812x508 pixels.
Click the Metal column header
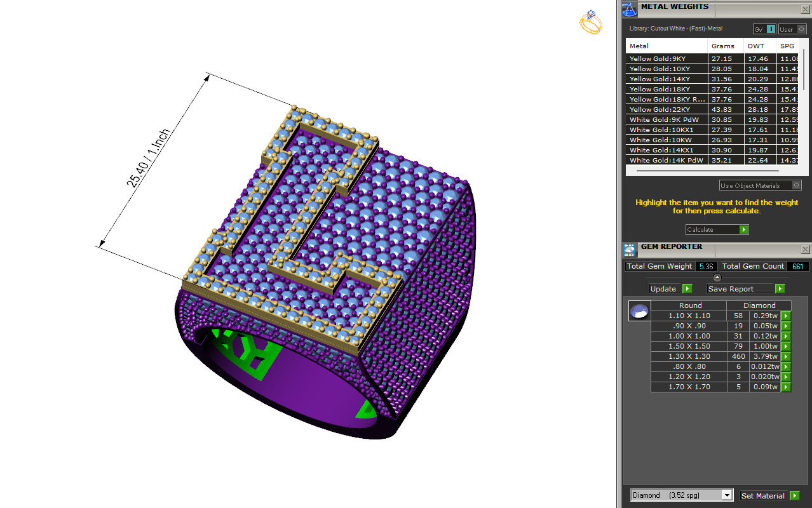667,46
